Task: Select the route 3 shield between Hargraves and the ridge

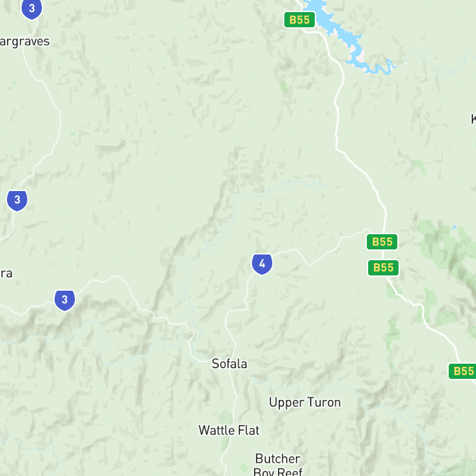Action: click(17, 201)
